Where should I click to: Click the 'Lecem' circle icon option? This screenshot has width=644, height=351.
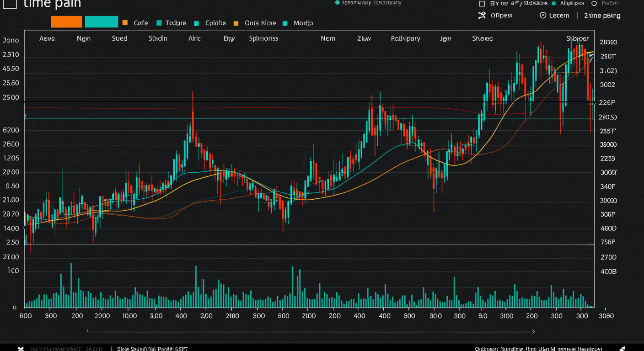(543, 16)
